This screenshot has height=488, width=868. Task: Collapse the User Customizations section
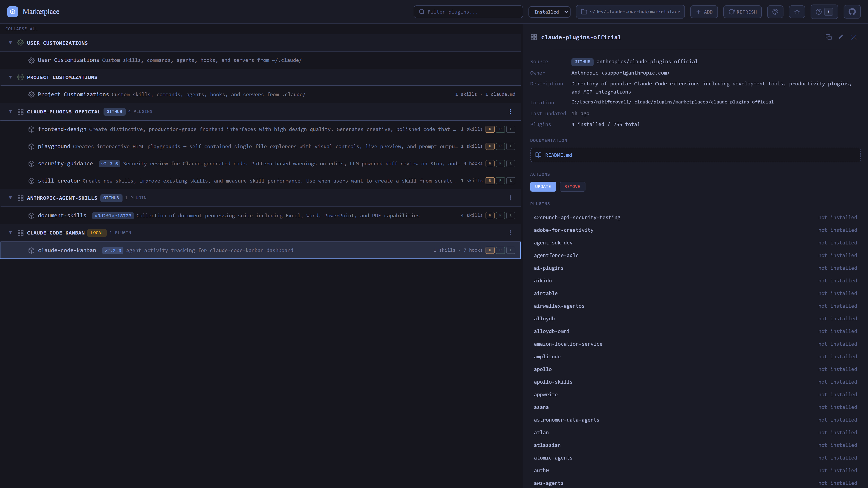point(10,43)
